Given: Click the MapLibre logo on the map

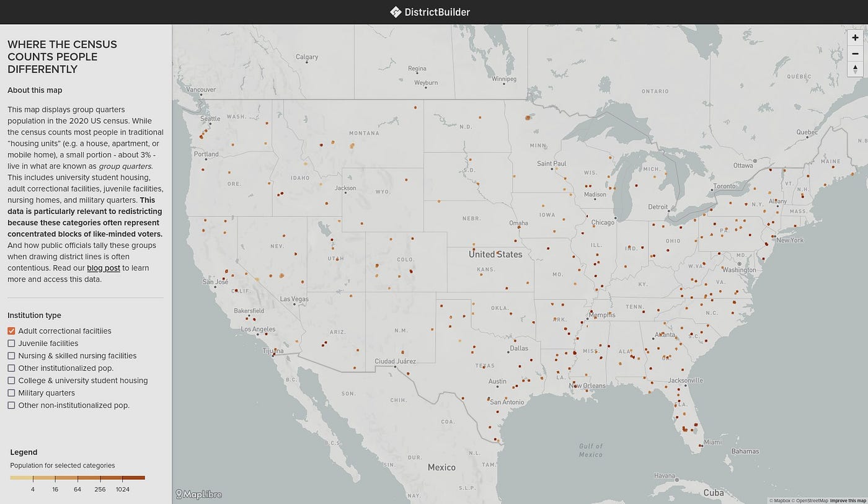Looking at the screenshot, I should pos(198,494).
